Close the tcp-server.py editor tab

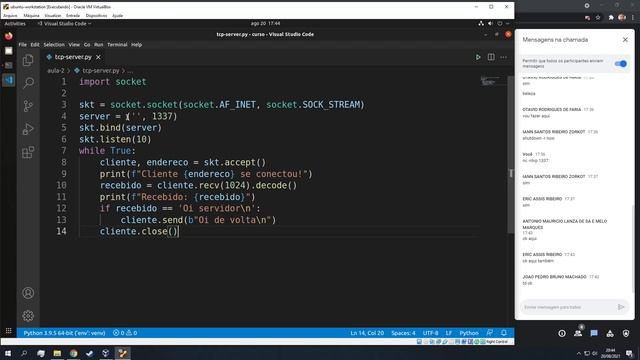98,57
